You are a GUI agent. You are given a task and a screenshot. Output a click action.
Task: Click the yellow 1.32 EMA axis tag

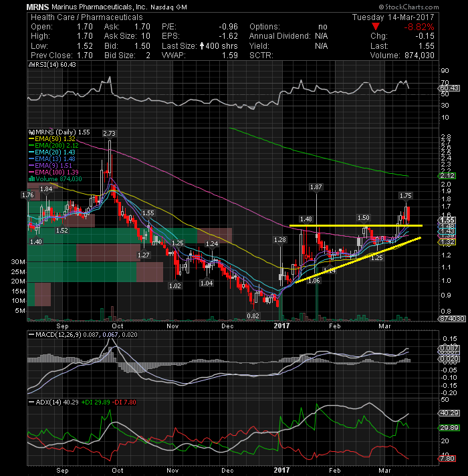point(447,242)
